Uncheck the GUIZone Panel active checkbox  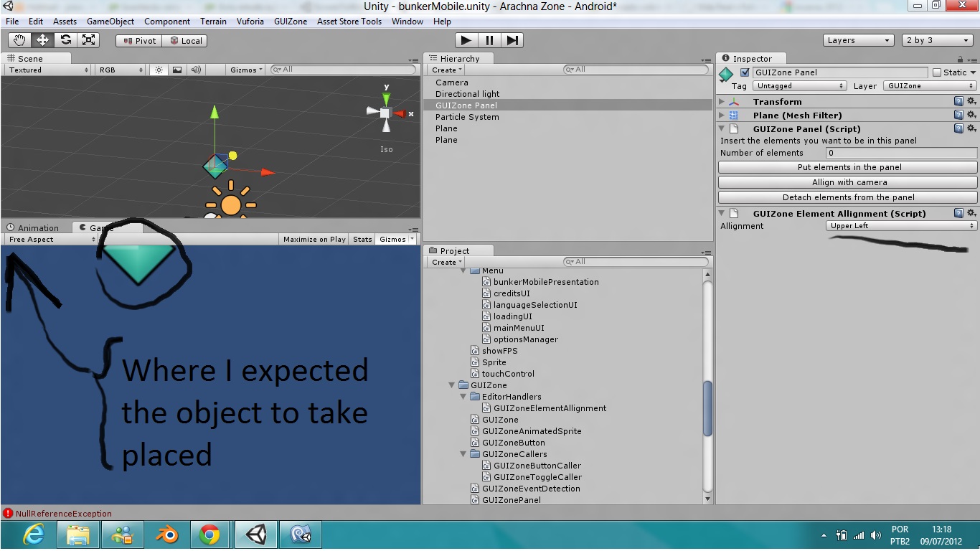pyautogui.click(x=745, y=72)
